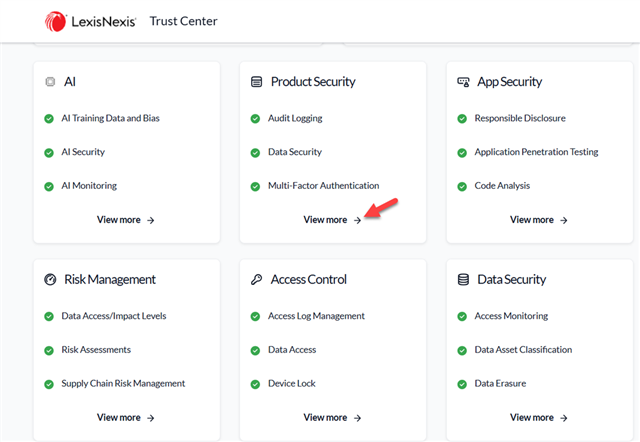
Task: Click the LexisNexis logo in header
Action: coord(91,21)
